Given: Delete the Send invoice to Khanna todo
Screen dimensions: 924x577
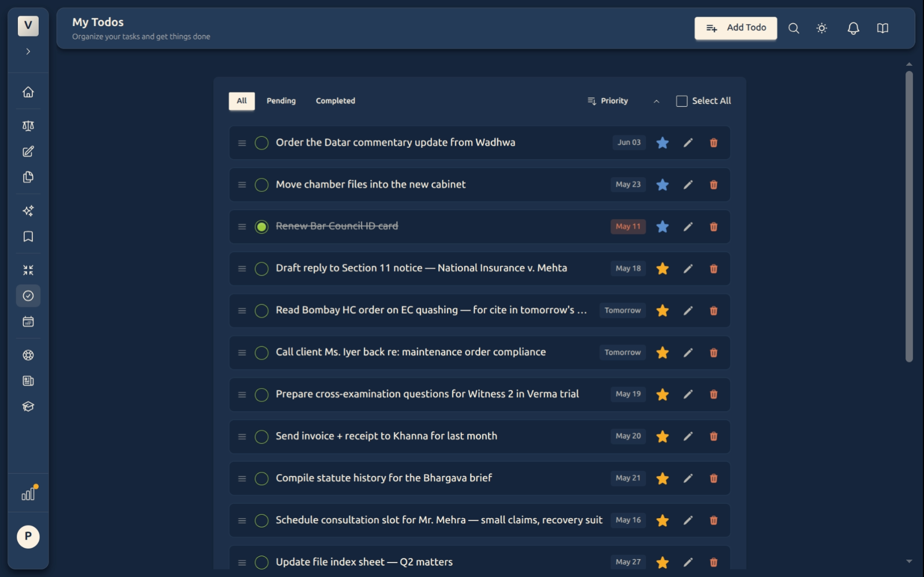Looking at the screenshot, I should (713, 437).
